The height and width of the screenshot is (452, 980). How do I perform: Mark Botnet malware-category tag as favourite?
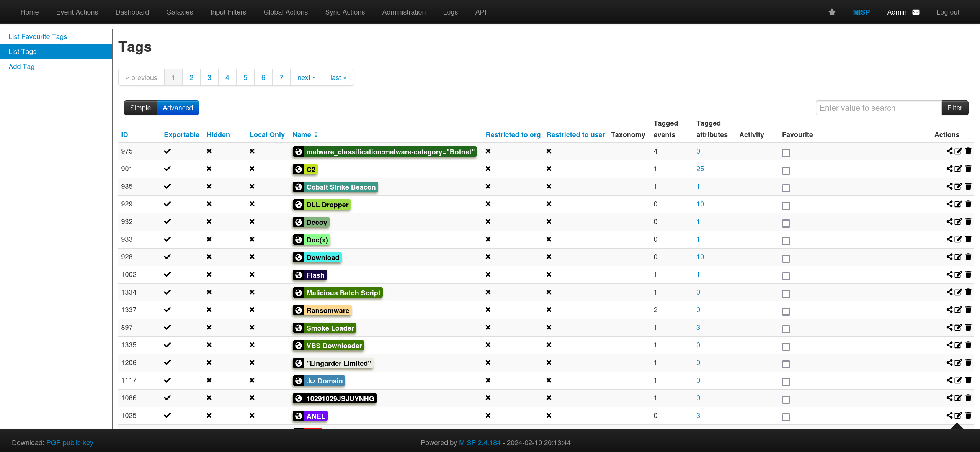tap(786, 153)
